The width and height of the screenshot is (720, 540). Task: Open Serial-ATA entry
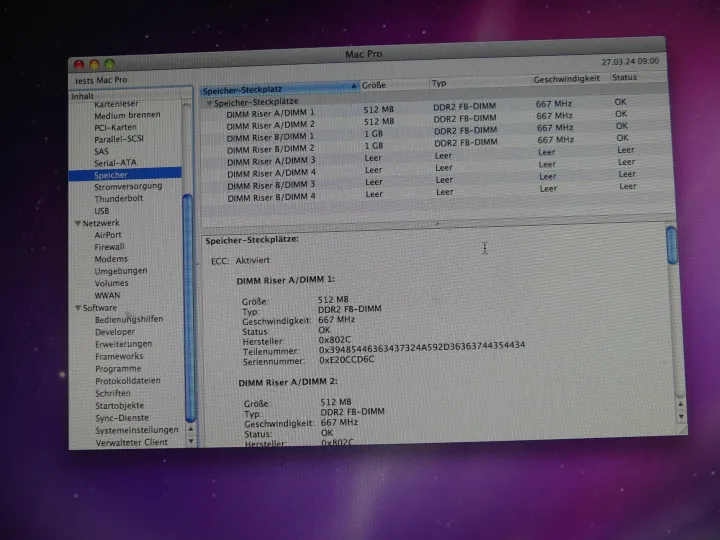[x=115, y=163]
